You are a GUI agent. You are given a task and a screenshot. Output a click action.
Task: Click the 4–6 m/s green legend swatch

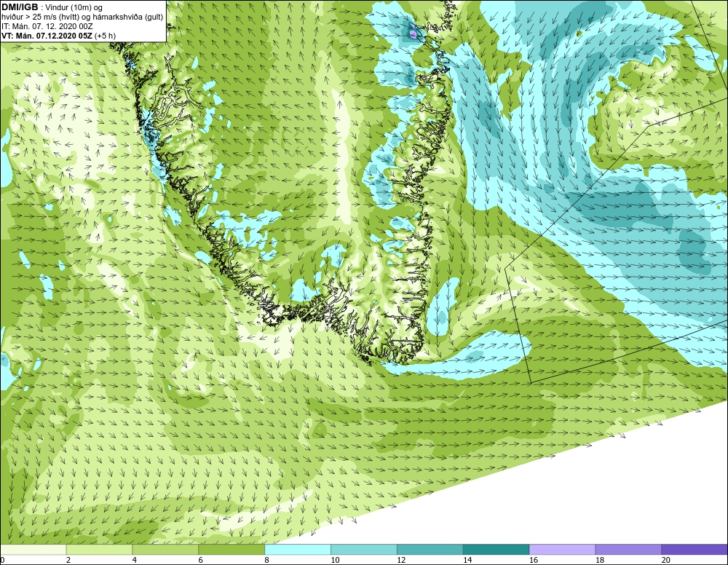[x=166, y=550]
